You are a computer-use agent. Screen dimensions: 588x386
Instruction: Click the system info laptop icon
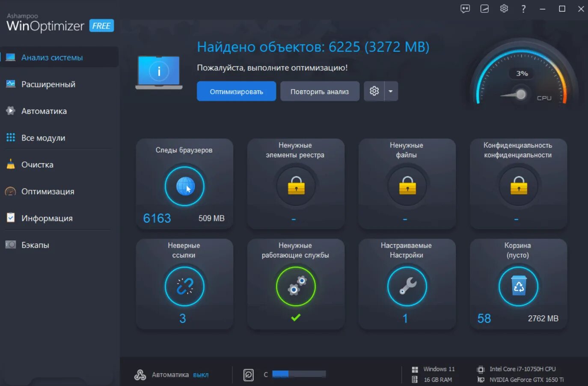(x=159, y=72)
